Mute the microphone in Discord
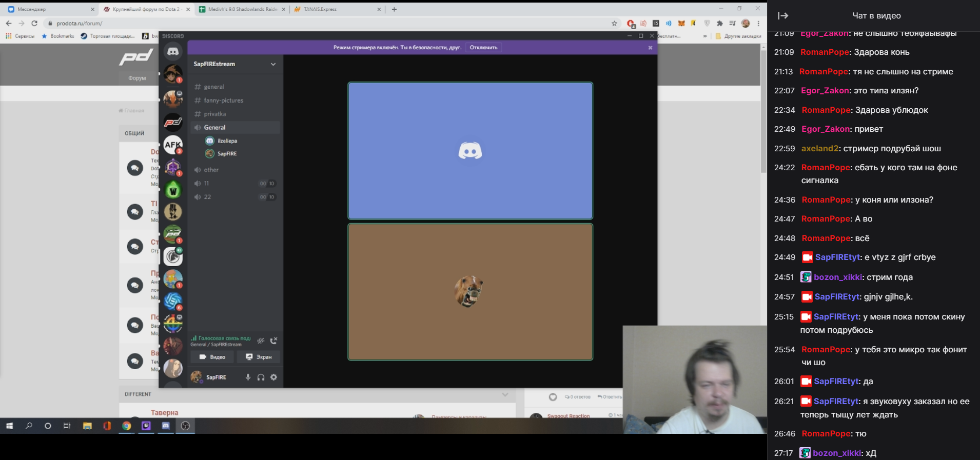Viewport: 980px width, 460px height. point(248,377)
